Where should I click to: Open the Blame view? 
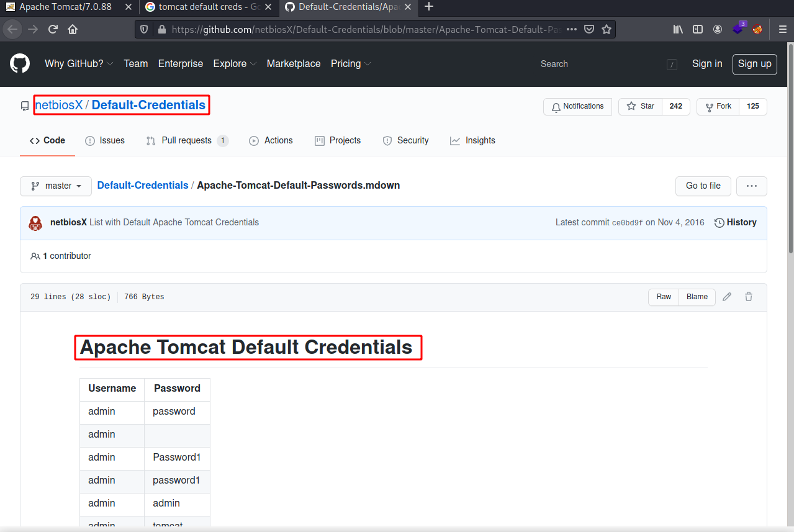click(x=697, y=297)
